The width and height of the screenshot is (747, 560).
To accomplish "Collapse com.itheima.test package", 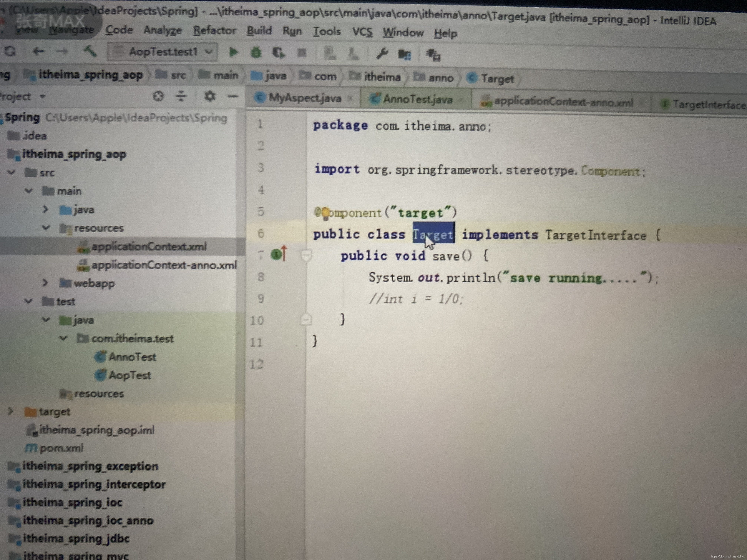I will pos(63,338).
